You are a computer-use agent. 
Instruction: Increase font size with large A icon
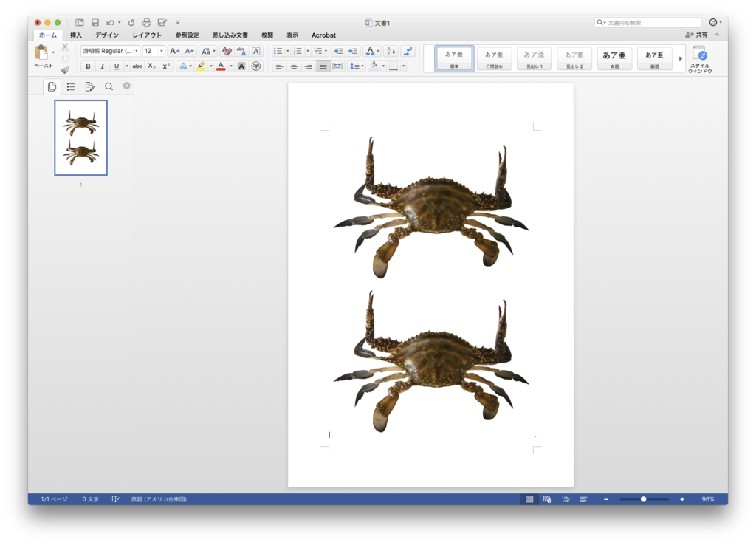174,51
